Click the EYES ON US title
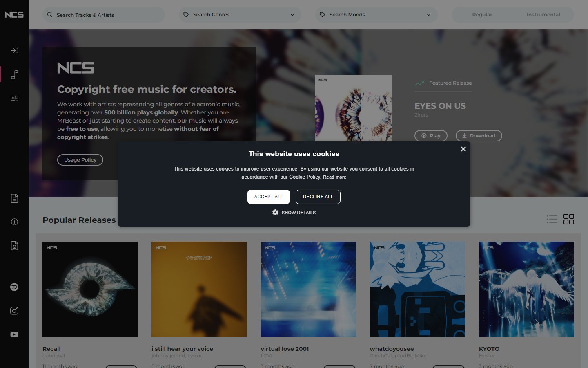Viewport: 588px width, 368px height. click(440, 106)
